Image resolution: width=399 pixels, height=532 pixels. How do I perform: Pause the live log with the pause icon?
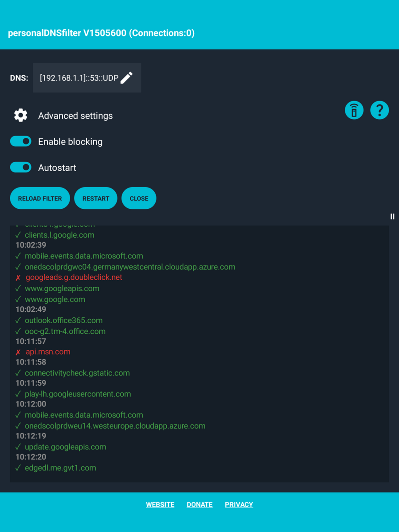[x=392, y=216]
